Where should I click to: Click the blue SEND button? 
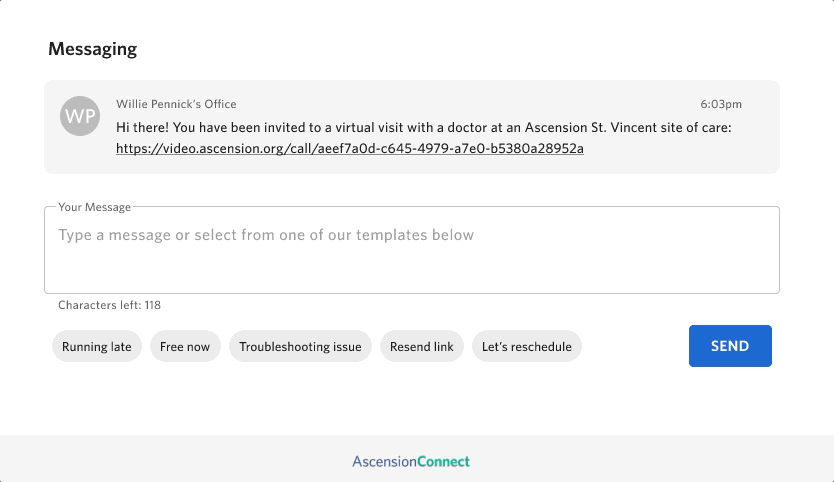tap(730, 346)
